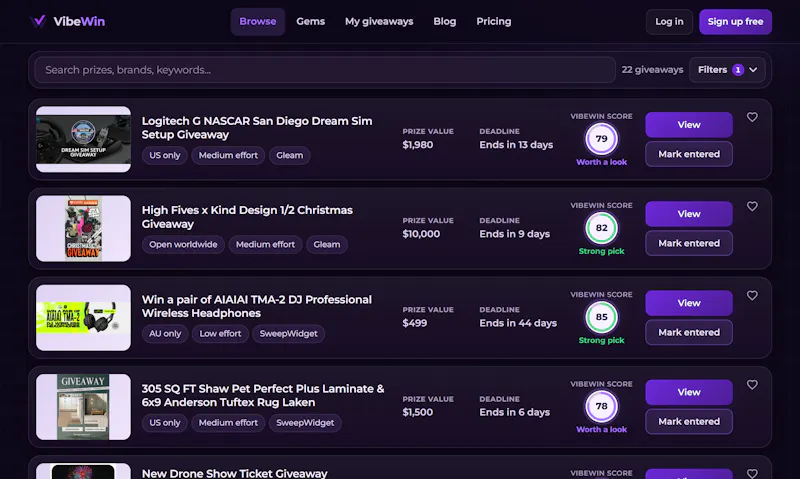Click SweepWidget tag on AIAIAI headphones giveaway
Viewport: 800px width, 479px height.
(288, 334)
